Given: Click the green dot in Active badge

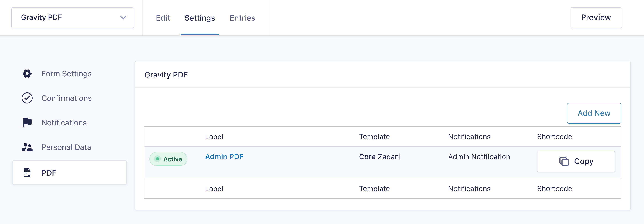Looking at the screenshot, I should coord(157,159).
